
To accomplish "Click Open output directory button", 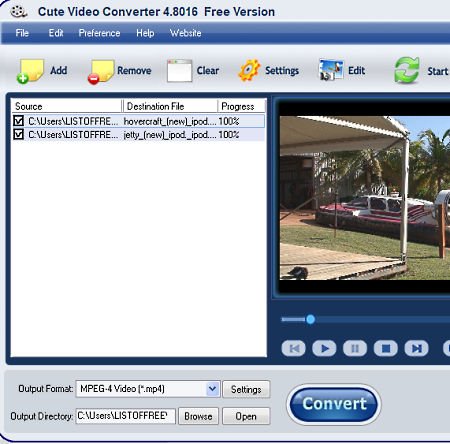I will tap(246, 416).
